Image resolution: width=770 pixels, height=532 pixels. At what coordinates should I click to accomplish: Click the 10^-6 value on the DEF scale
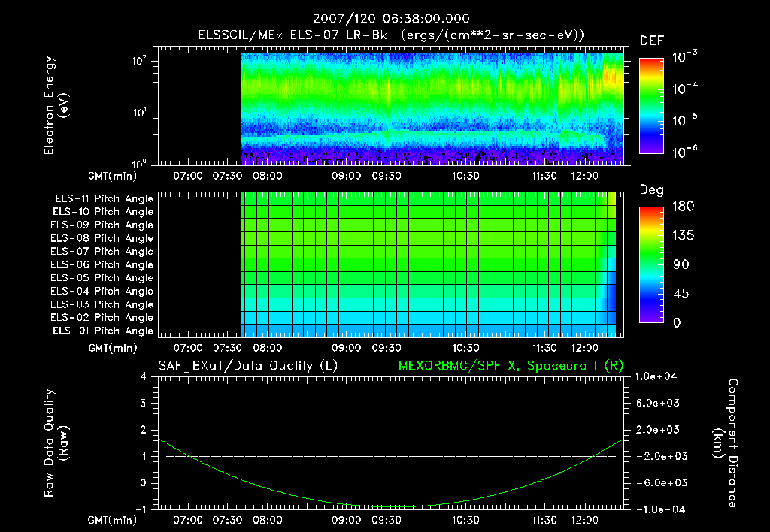pyautogui.click(x=685, y=152)
